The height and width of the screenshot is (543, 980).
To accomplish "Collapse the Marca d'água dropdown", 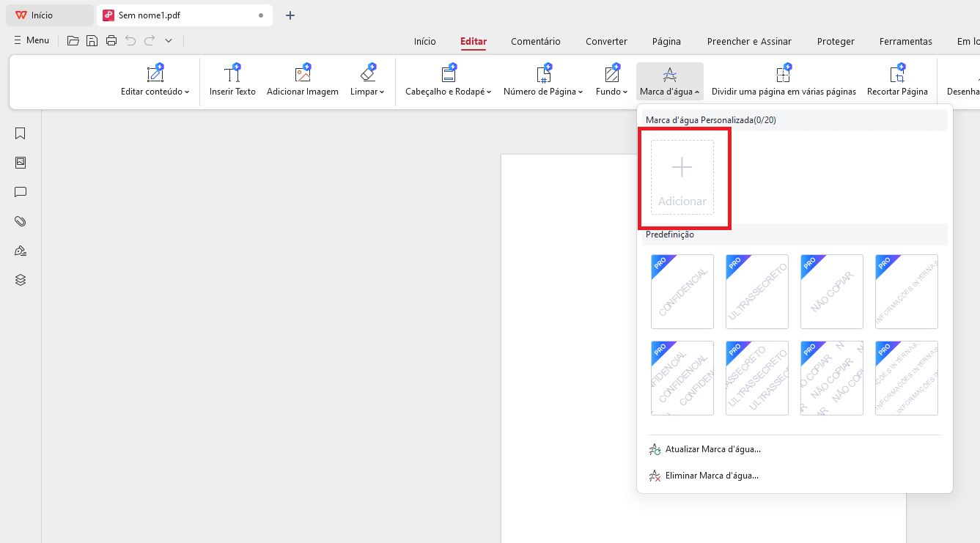I will pyautogui.click(x=669, y=81).
